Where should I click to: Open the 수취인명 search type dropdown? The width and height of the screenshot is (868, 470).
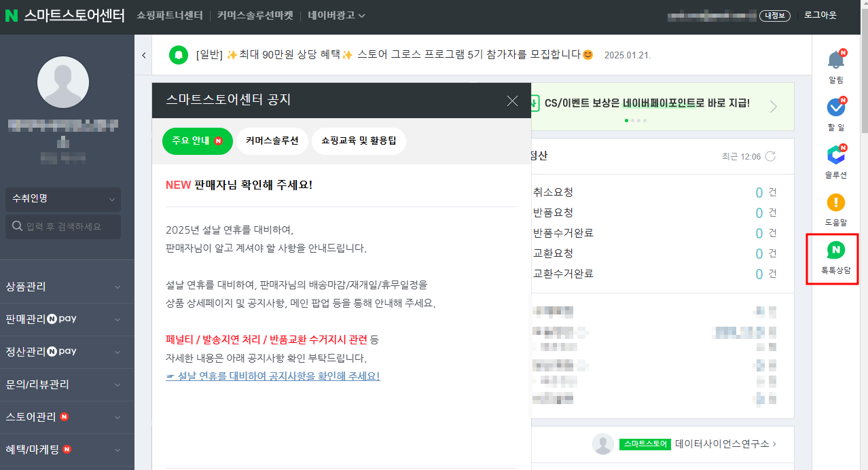click(x=63, y=199)
